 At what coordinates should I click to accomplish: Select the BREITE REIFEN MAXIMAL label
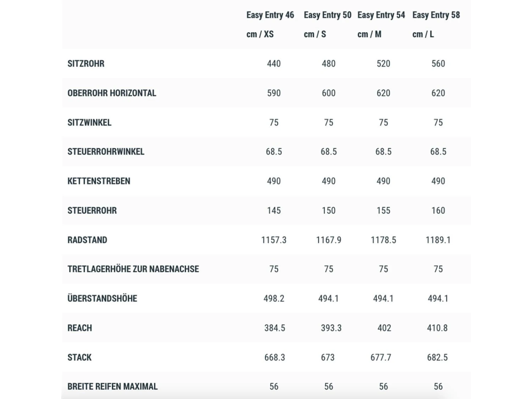click(112, 387)
